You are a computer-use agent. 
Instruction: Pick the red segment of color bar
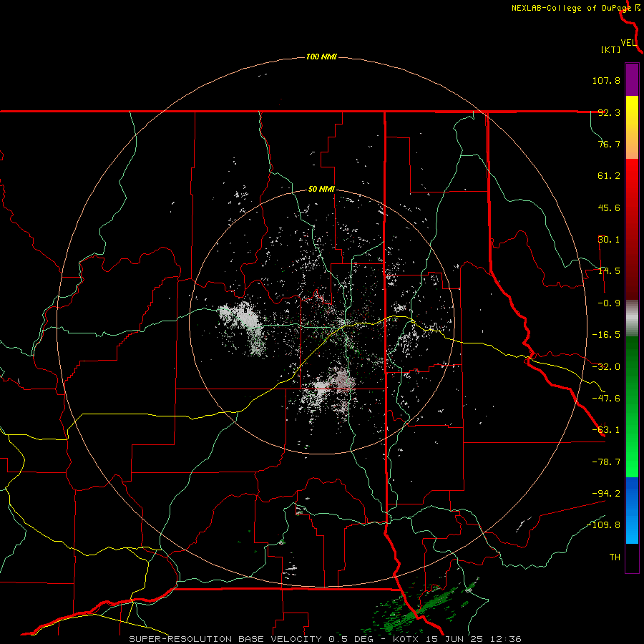632,229
